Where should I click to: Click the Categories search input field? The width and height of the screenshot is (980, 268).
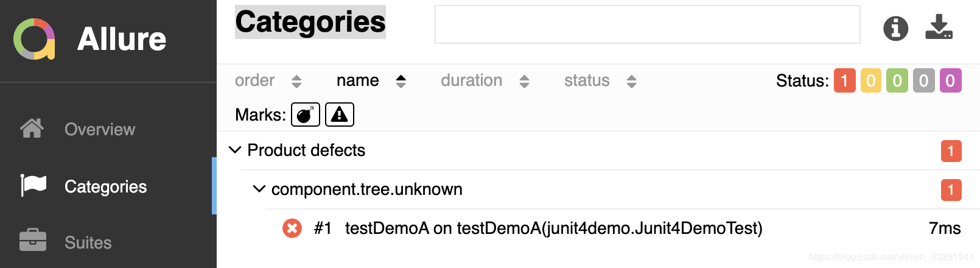click(x=647, y=24)
